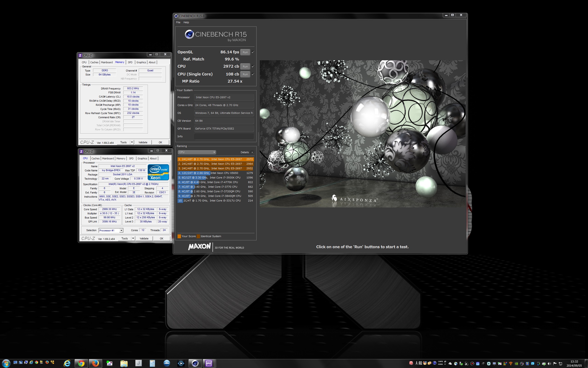
Task: Click the AIXSPONZA rendered scene image
Action: pos(362,134)
